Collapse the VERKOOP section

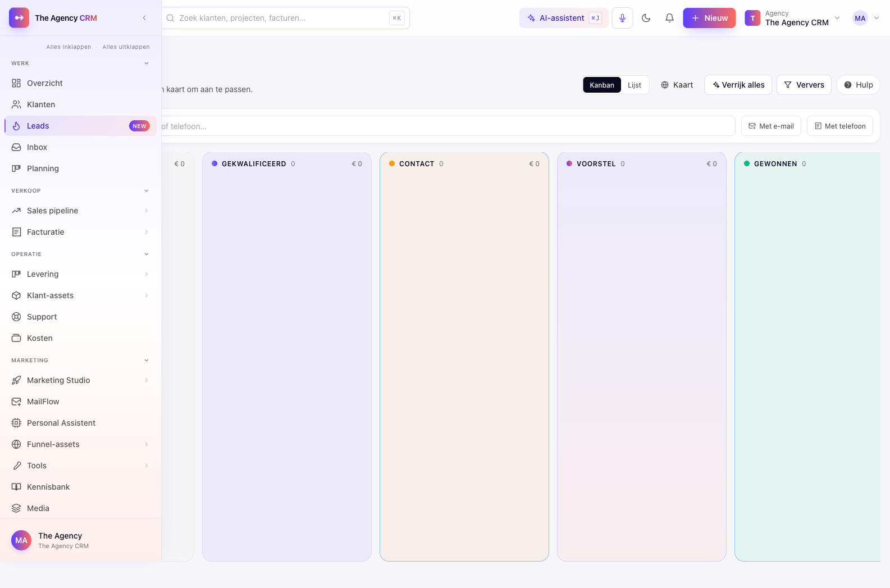click(x=147, y=191)
